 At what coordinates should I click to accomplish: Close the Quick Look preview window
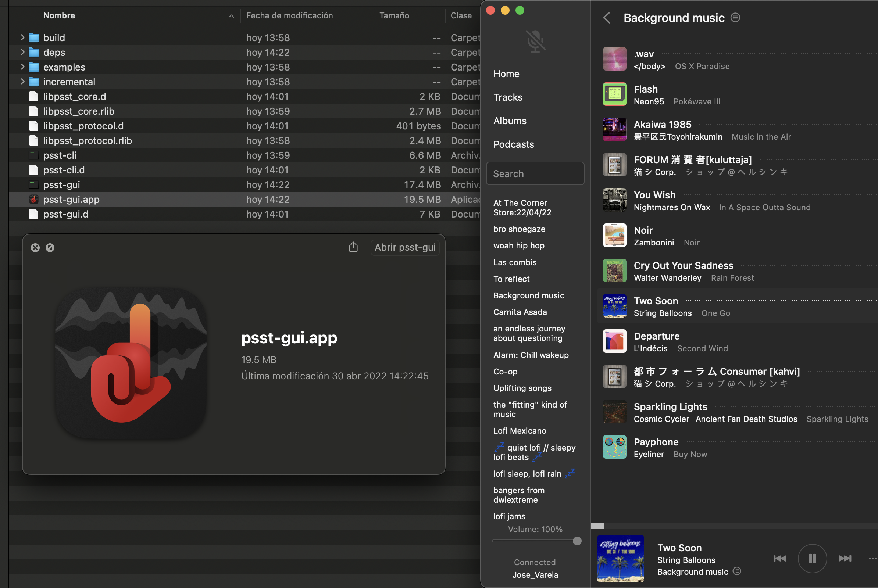point(35,247)
